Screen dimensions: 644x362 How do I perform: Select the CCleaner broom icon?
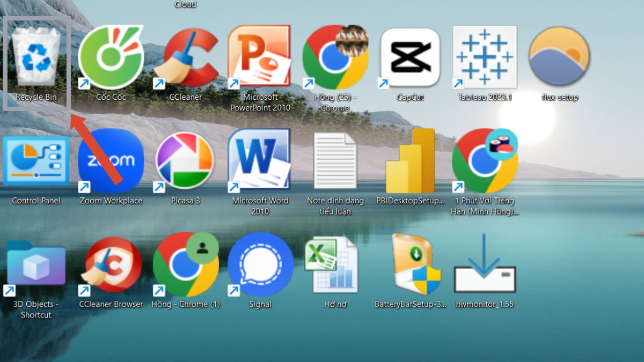click(x=186, y=58)
